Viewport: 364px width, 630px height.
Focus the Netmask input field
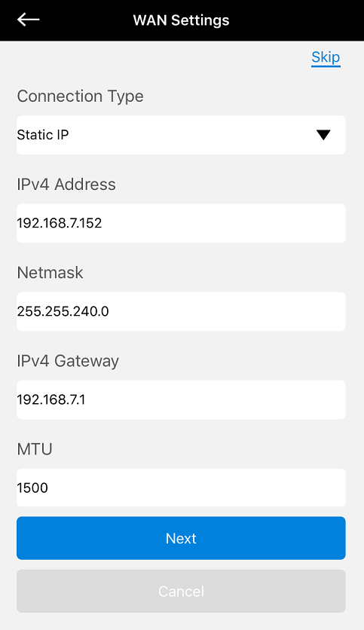(x=181, y=311)
